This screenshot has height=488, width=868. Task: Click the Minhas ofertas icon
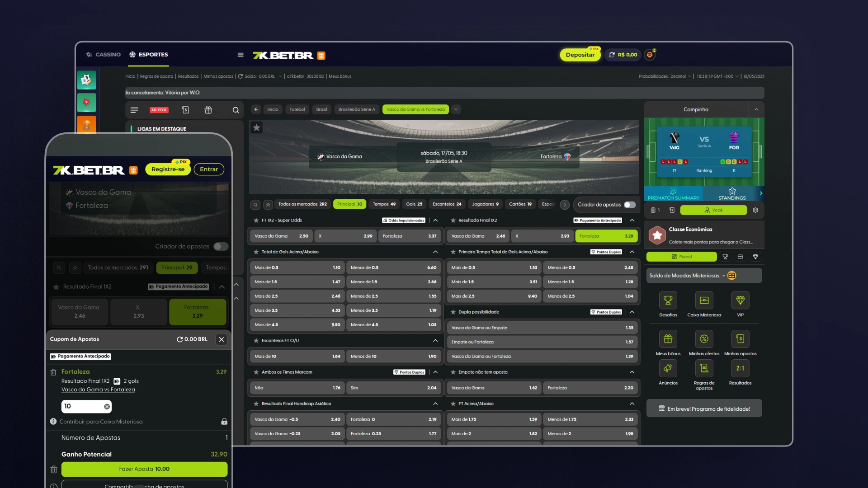point(704,339)
